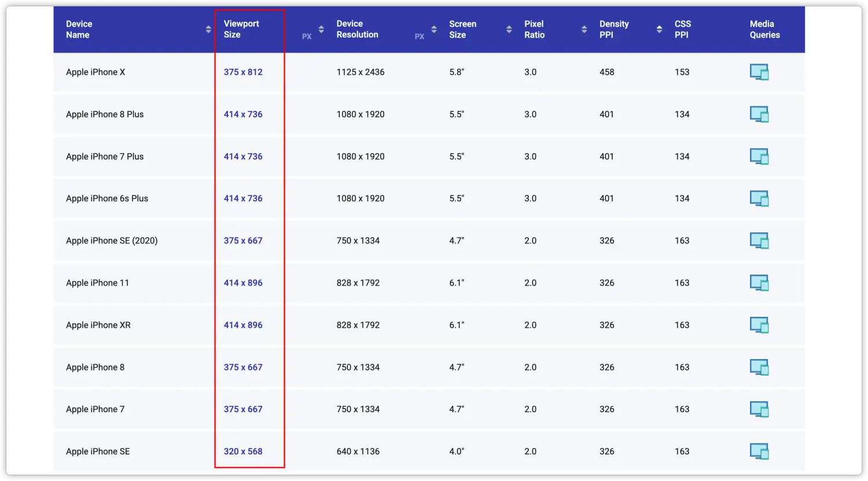Select the Apple iPhone SE (2020) device name

click(x=112, y=240)
